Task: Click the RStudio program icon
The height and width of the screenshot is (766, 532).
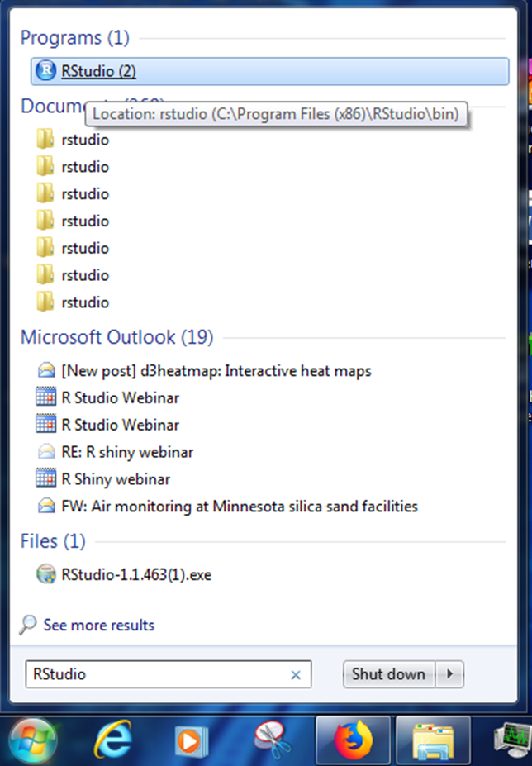Action: click(x=46, y=71)
